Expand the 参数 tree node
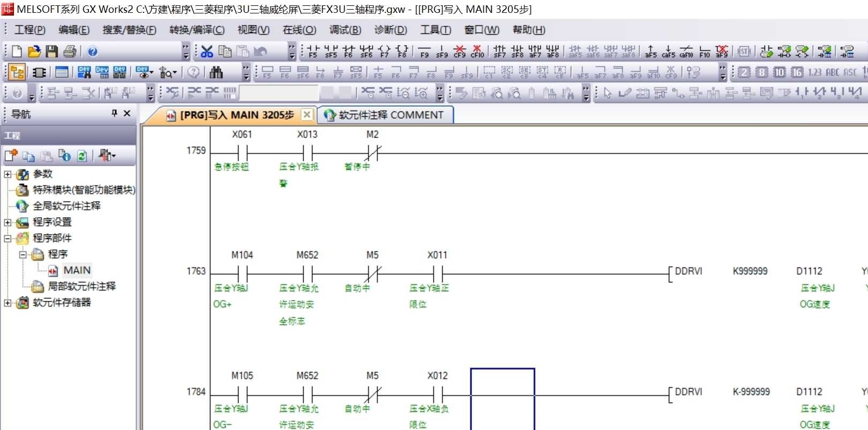Image resolution: width=868 pixels, height=430 pixels. [8, 174]
